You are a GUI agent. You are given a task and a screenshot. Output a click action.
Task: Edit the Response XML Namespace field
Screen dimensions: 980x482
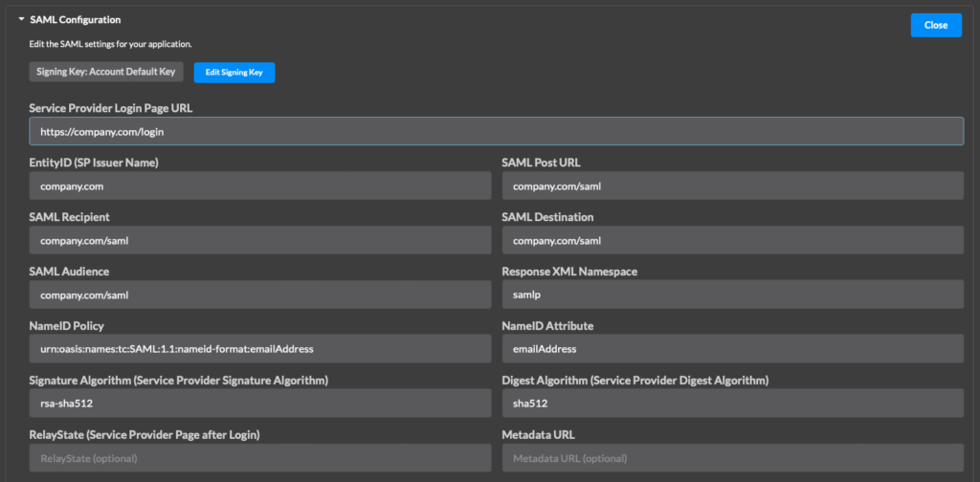pyautogui.click(x=732, y=295)
